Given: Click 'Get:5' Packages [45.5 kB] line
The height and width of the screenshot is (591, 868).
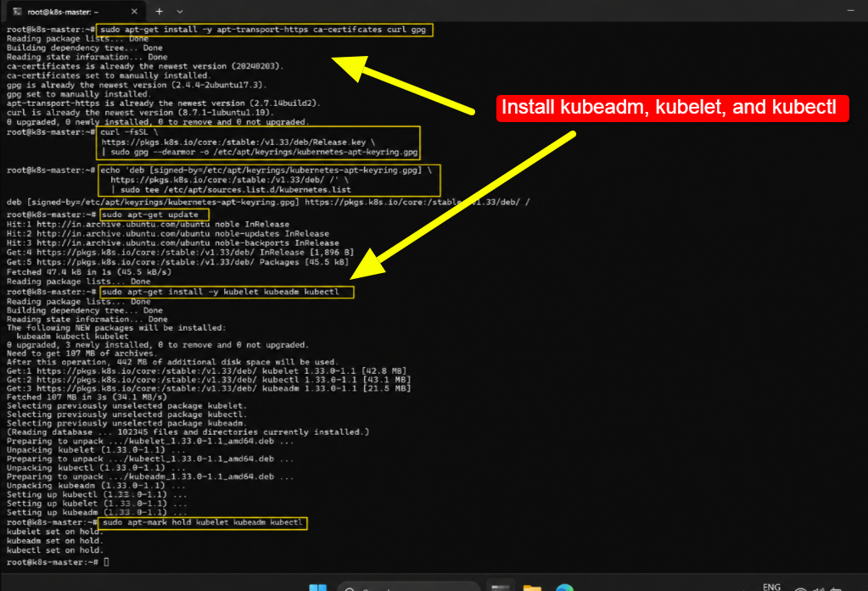Looking at the screenshot, I should 177,262.
